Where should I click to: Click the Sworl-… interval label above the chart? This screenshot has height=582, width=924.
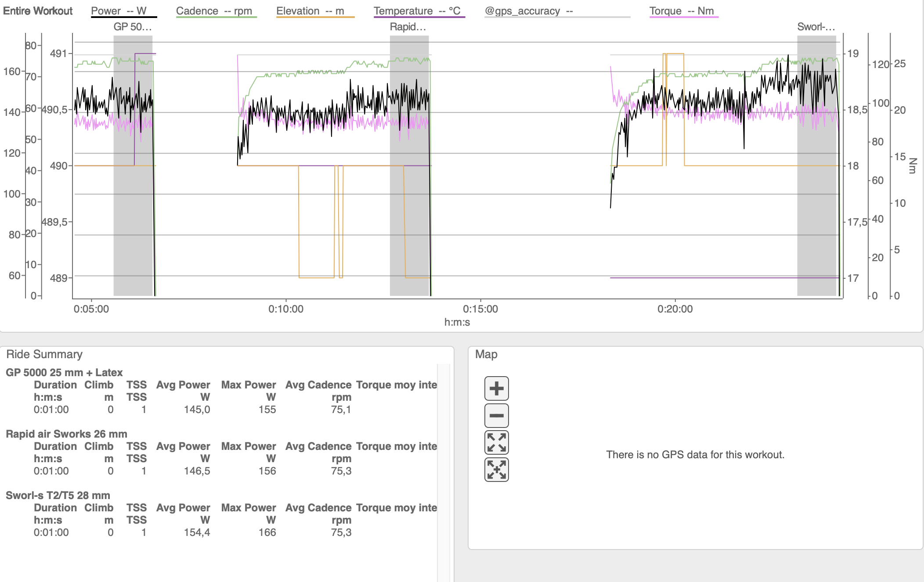coord(816,27)
